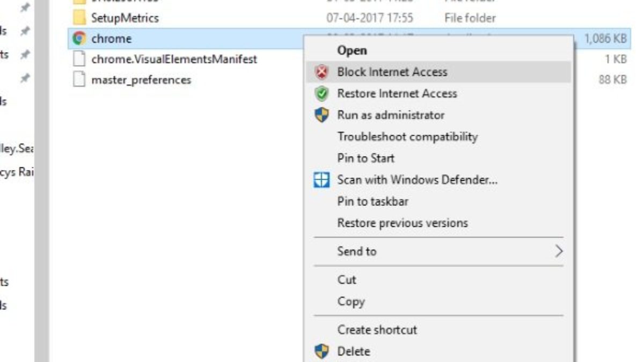This screenshot has height=362, width=644.
Task: Click the Chrome application icon
Action: tap(79, 39)
